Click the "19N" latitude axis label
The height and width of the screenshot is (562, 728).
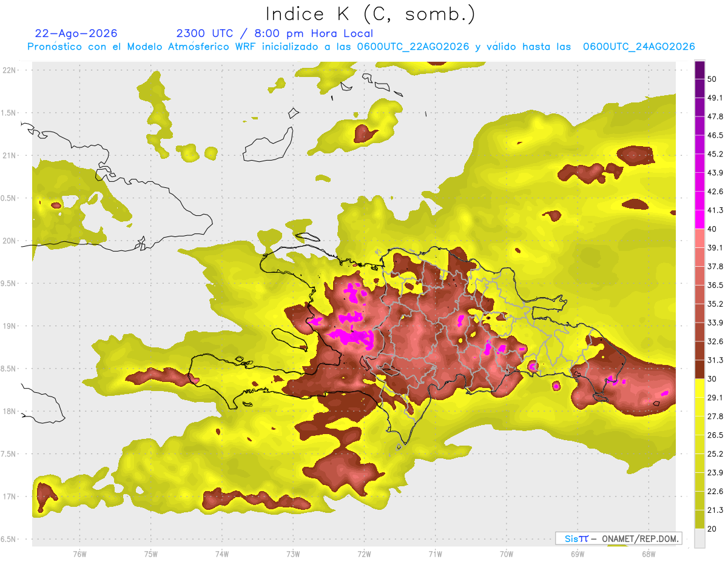point(10,326)
